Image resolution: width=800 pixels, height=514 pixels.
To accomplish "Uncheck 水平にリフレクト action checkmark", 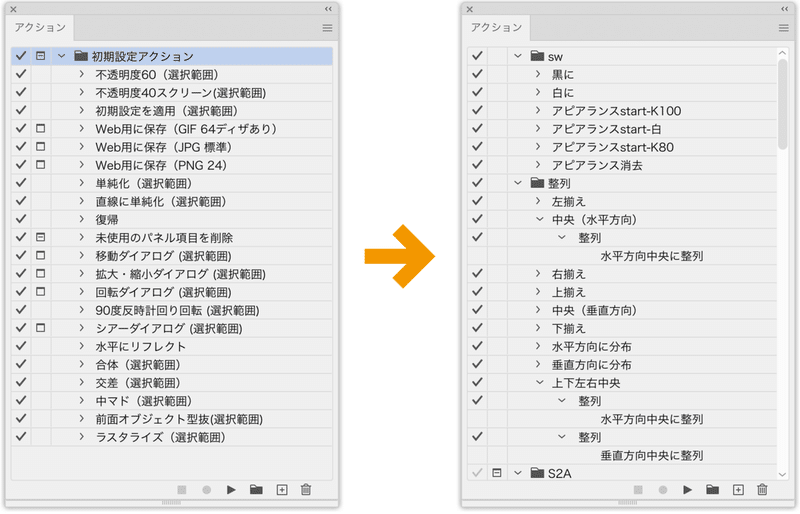I will (21, 346).
